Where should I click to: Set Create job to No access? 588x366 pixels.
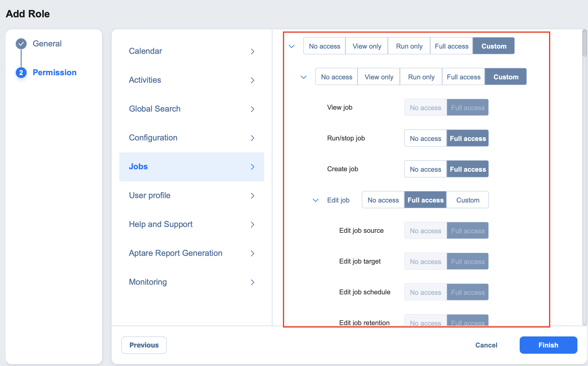click(x=425, y=169)
